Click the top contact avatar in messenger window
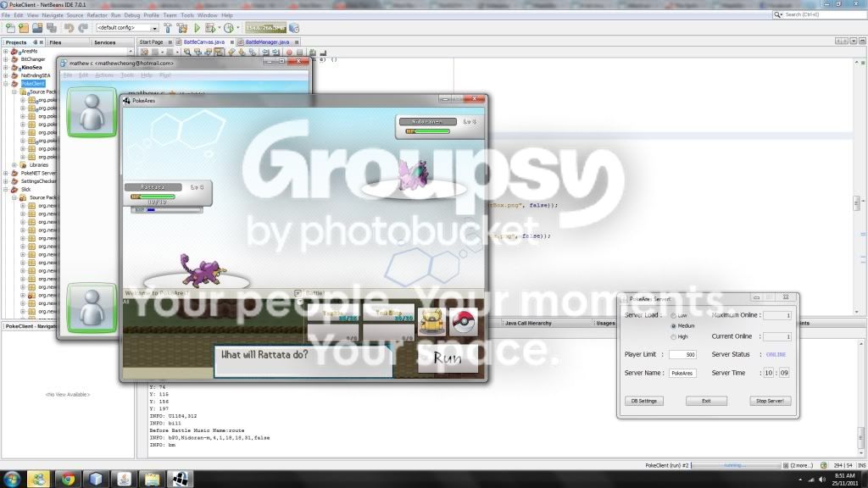 92,112
